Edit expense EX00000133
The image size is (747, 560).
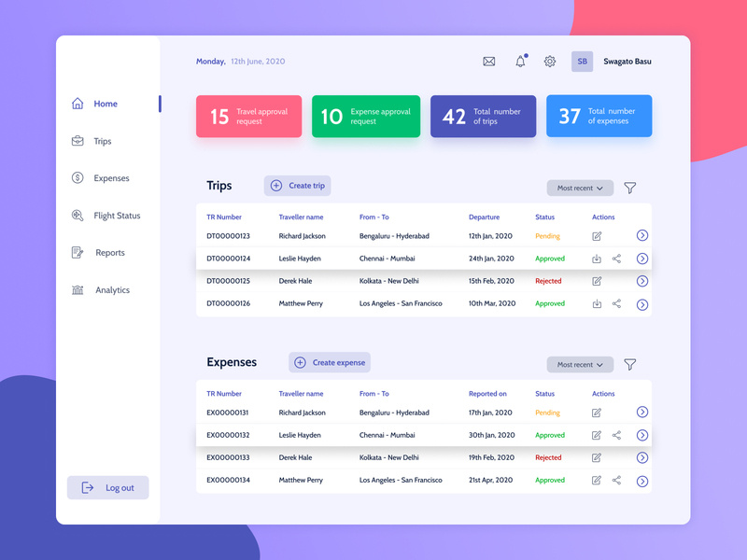coord(597,457)
